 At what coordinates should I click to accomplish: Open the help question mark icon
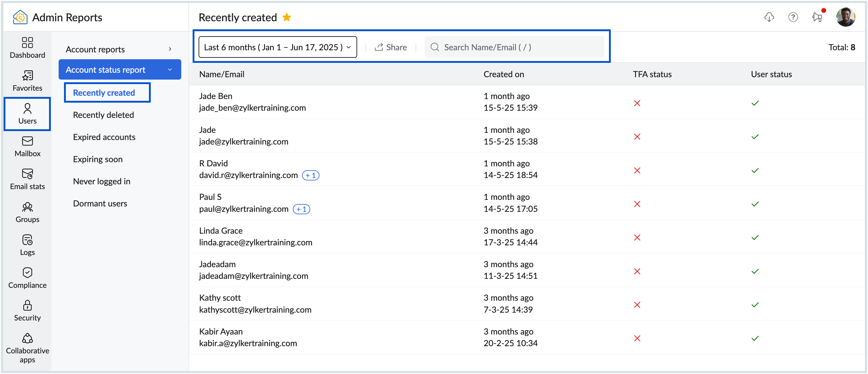(793, 17)
